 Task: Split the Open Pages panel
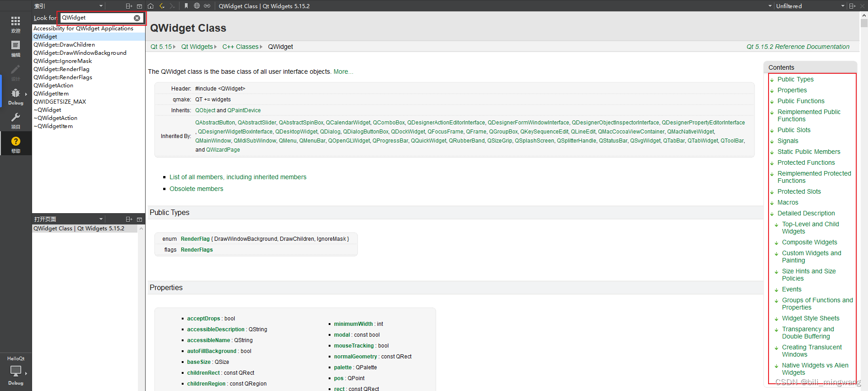point(129,219)
